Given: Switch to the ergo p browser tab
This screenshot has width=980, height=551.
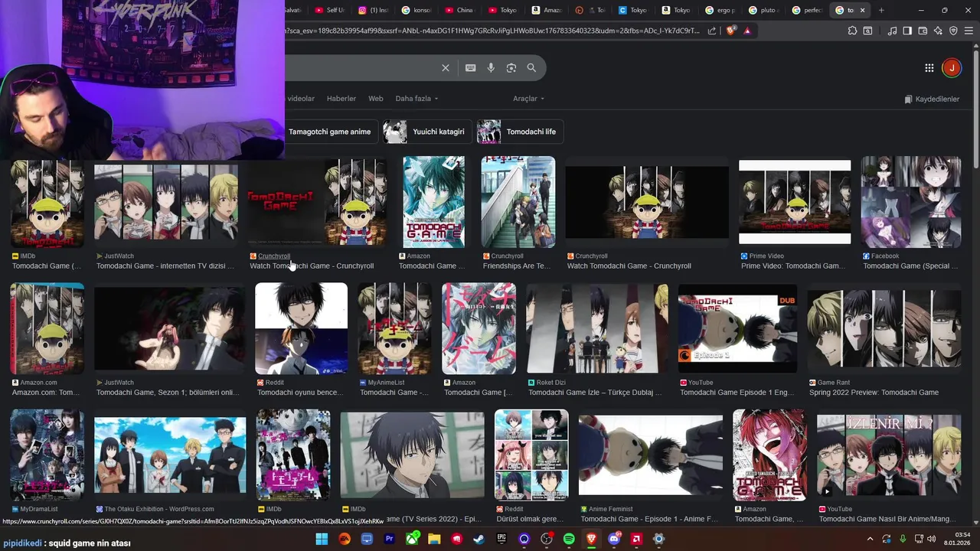Looking at the screenshot, I should tap(719, 10).
